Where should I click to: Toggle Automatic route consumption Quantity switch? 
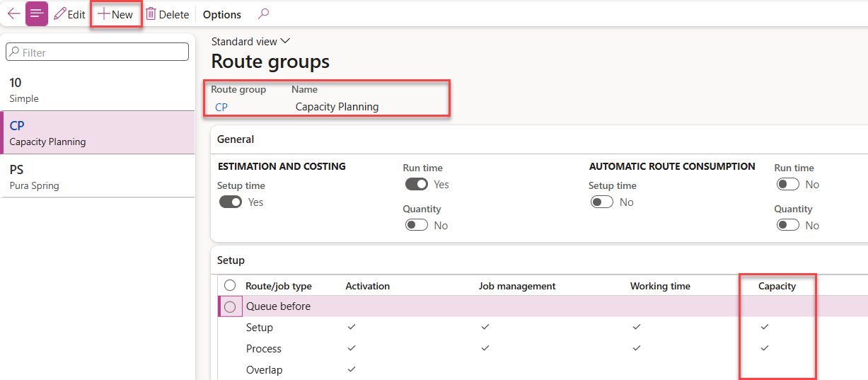coord(787,225)
